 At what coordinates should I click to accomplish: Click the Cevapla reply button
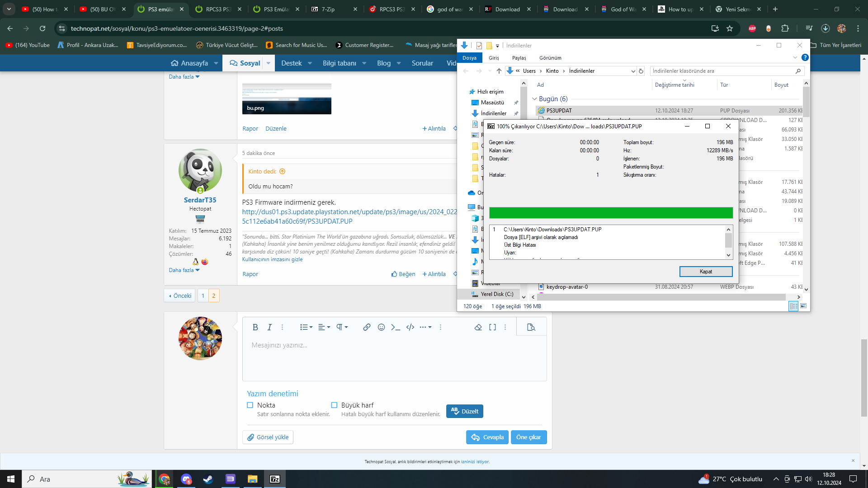487,437
